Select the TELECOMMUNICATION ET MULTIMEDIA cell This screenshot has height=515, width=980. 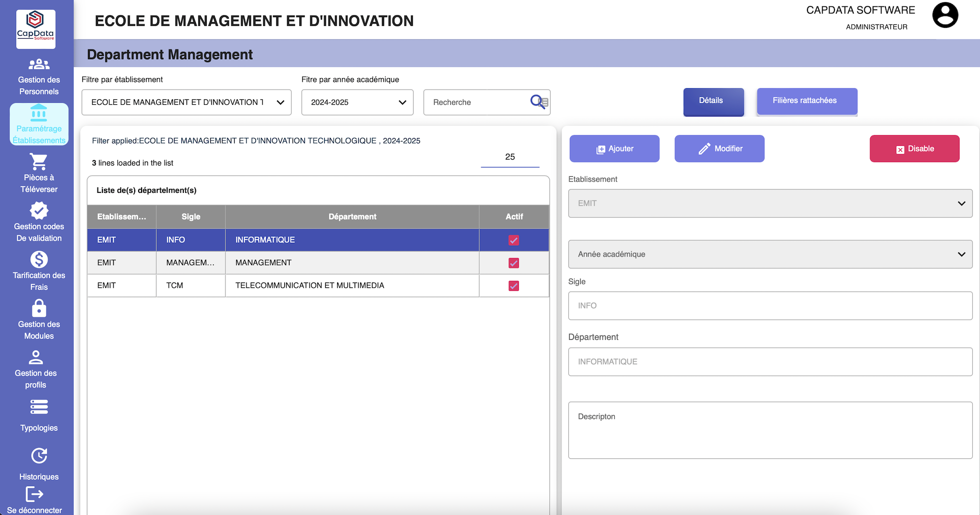(x=352, y=285)
